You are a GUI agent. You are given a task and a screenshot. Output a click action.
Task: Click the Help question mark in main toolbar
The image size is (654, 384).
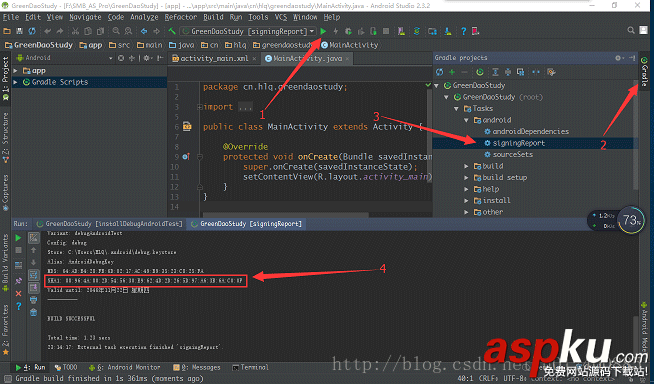click(x=463, y=31)
